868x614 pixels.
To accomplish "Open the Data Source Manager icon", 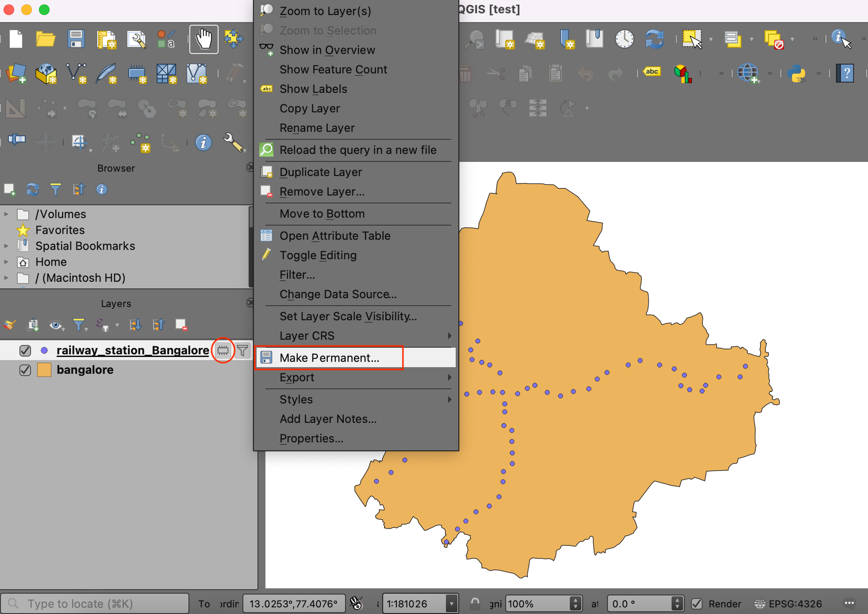I will 16,73.
